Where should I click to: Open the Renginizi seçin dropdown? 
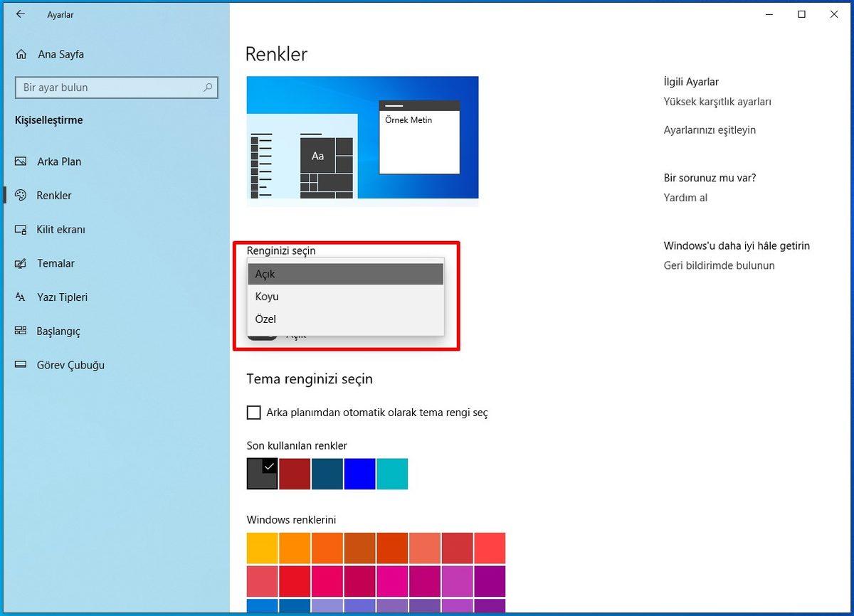click(345, 274)
